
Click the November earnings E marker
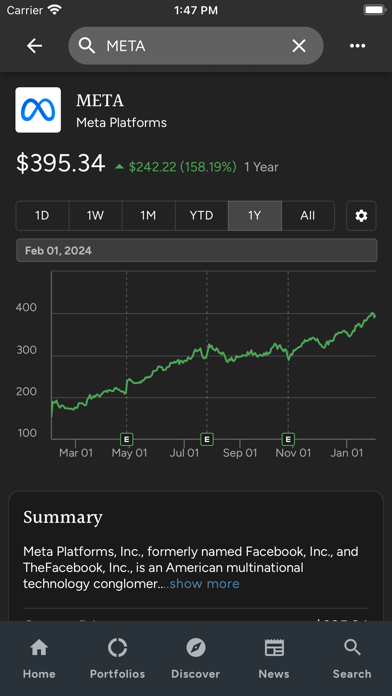click(x=289, y=439)
